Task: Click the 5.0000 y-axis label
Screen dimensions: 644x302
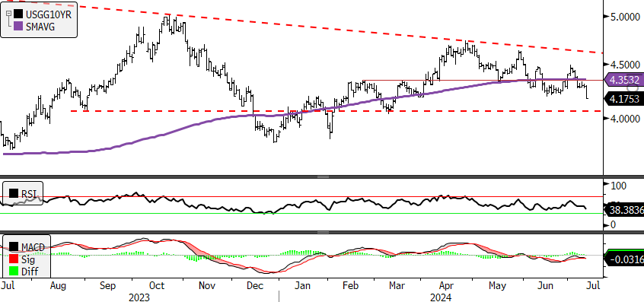Action: pyautogui.click(x=624, y=17)
